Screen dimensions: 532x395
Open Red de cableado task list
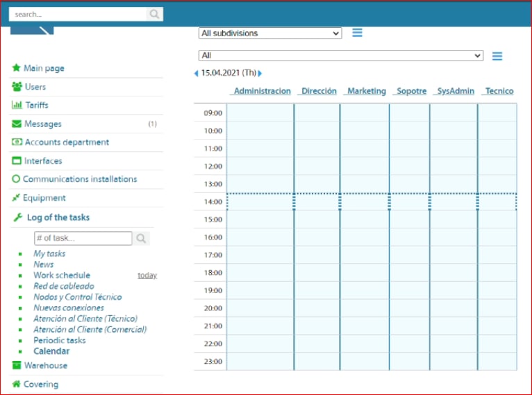pos(64,286)
